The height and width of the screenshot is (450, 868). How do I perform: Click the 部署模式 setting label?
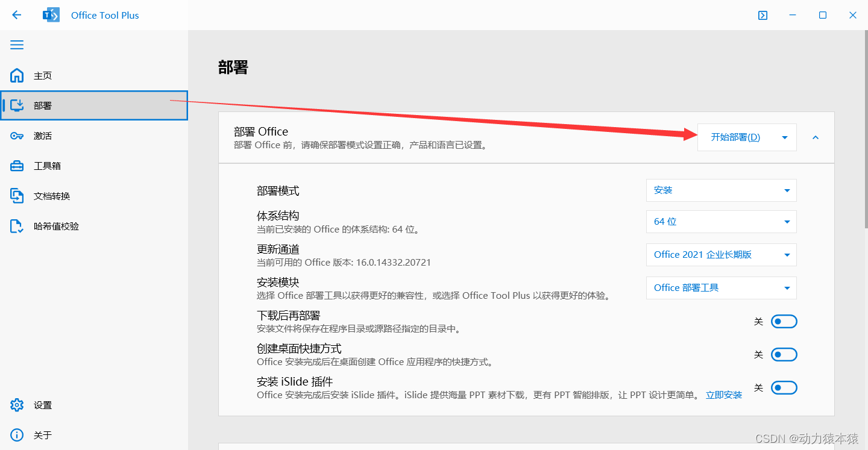pyautogui.click(x=278, y=191)
